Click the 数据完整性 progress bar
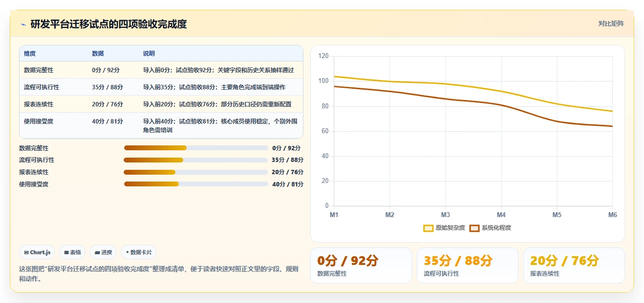Image resolution: width=644 pixels, height=303 pixels. (x=196, y=148)
